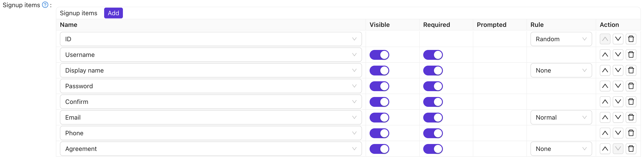This screenshot has height=159, width=644.
Task: Toggle Phone row visibility switch
Action: (x=379, y=133)
